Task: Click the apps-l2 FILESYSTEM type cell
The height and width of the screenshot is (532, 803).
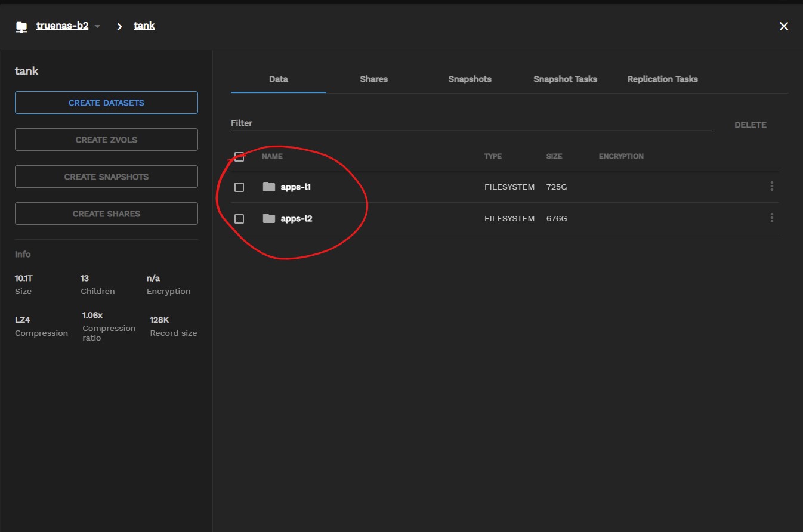Action: [509, 218]
